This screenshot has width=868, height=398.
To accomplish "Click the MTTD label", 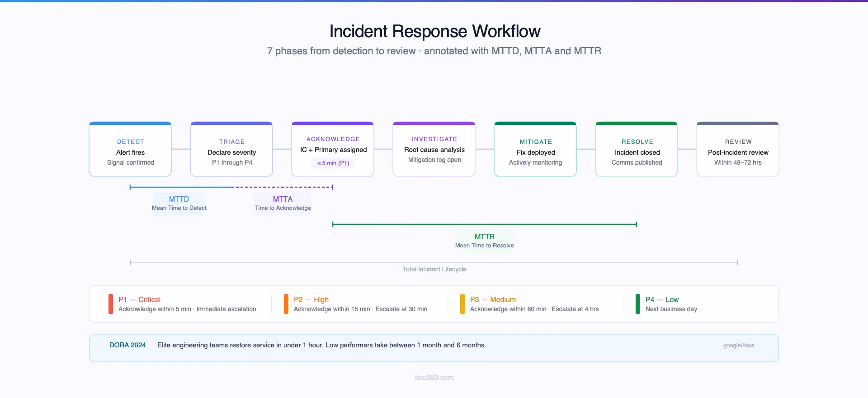I will [179, 199].
